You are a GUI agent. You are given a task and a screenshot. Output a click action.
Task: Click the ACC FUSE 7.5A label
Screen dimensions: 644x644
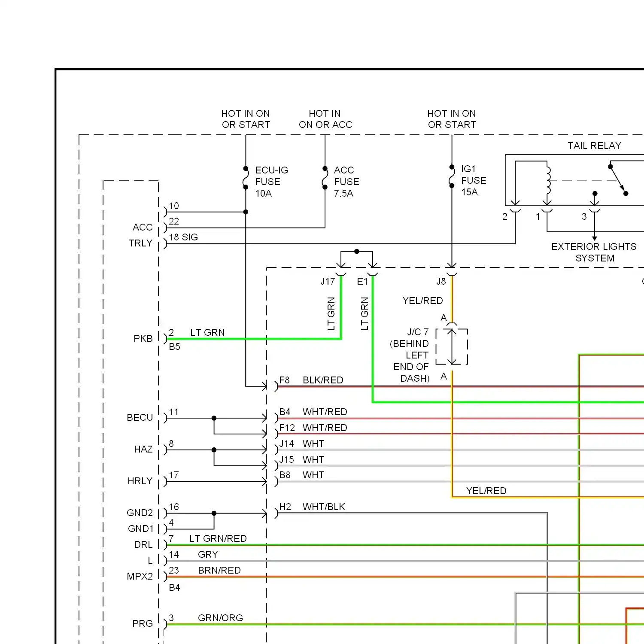346,182
